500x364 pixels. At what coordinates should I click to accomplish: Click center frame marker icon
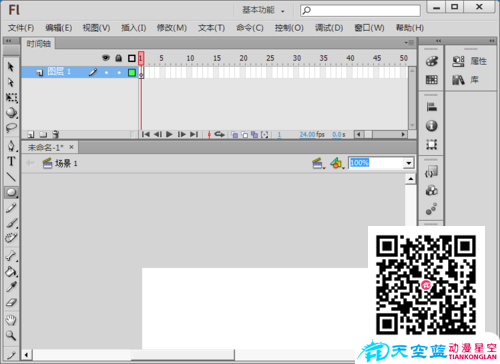(209, 134)
